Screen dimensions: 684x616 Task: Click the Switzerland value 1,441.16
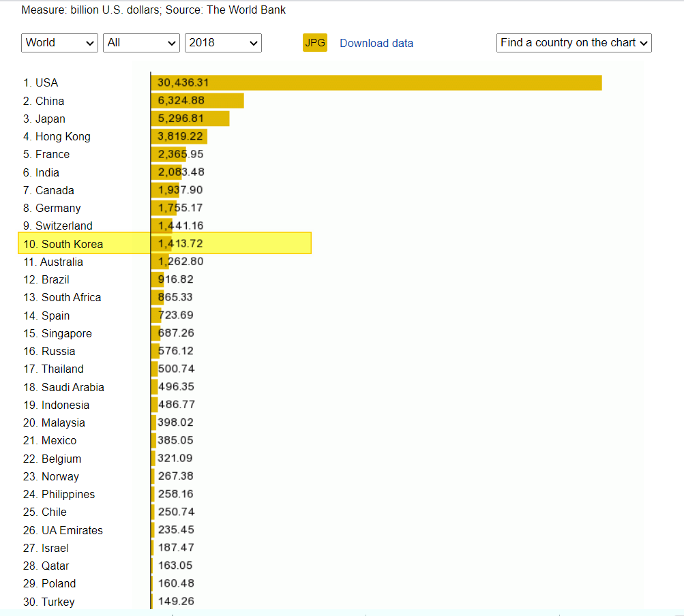(181, 226)
